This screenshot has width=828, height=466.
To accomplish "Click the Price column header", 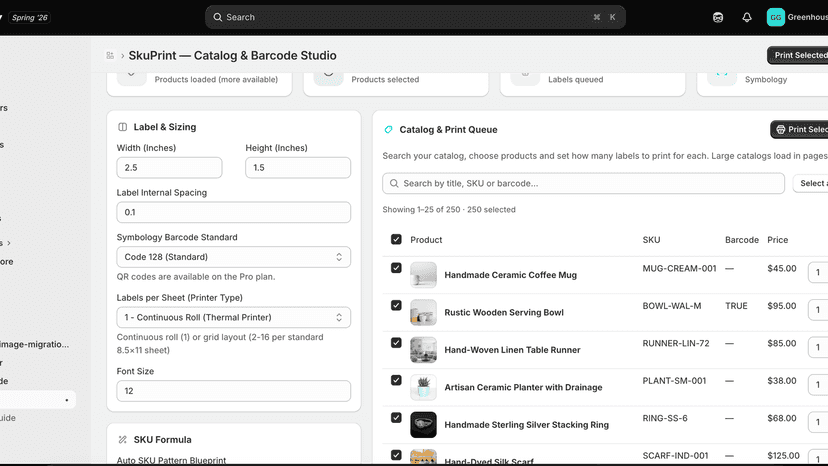I will pos(777,240).
